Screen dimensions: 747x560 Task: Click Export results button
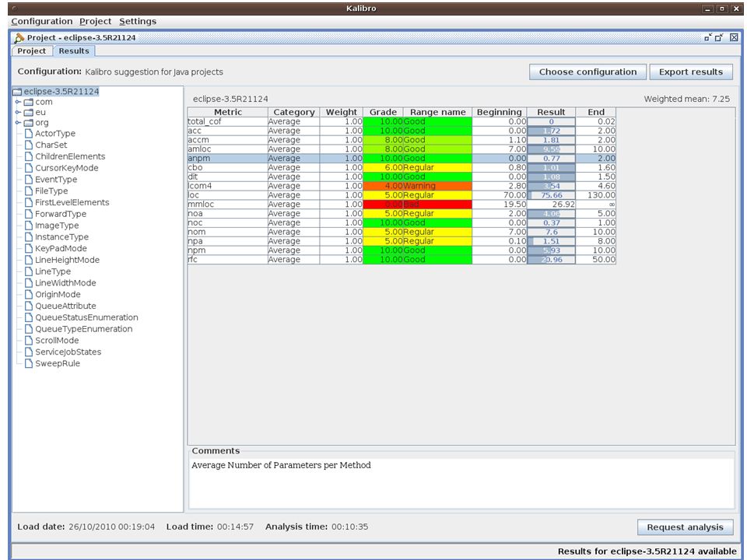click(691, 72)
